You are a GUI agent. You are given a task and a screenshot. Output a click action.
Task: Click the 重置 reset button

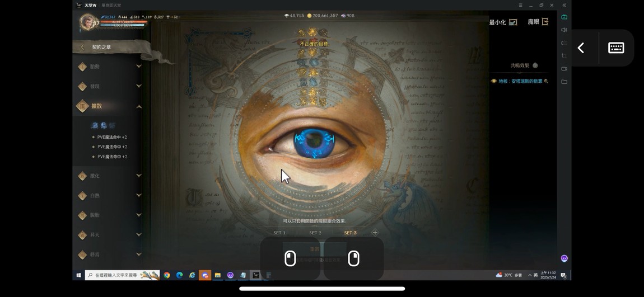(315, 249)
